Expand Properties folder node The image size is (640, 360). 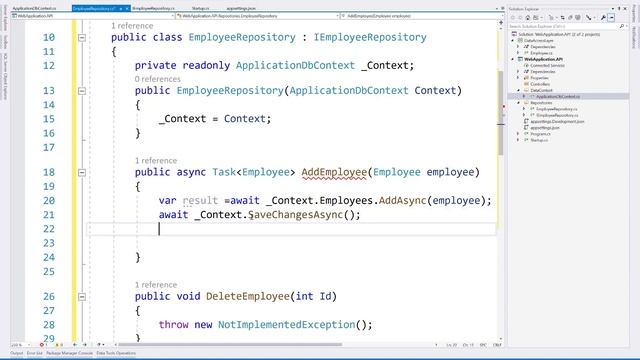point(518,78)
